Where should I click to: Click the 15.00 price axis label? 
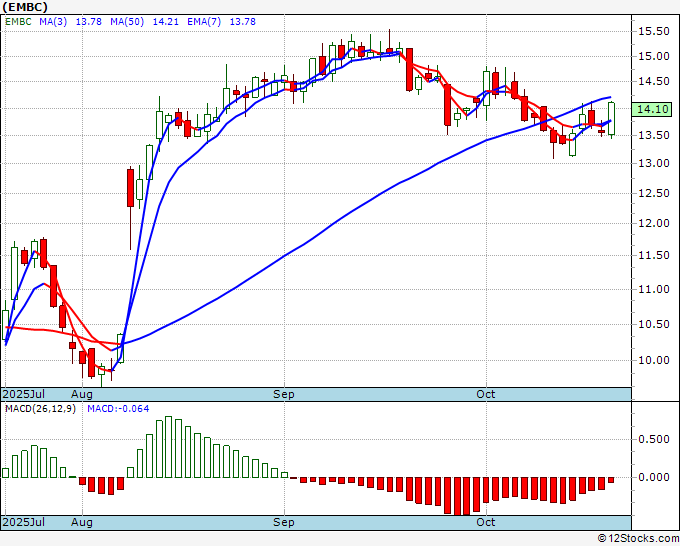(x=654, y=56)
